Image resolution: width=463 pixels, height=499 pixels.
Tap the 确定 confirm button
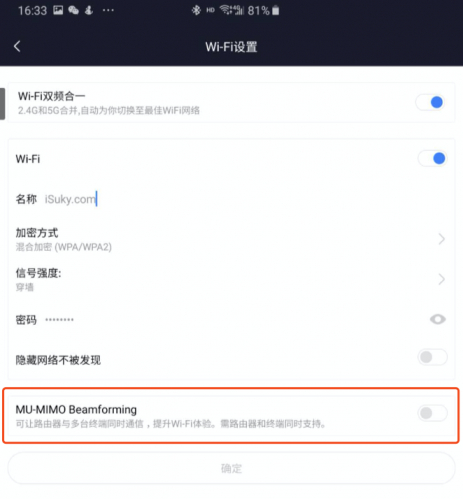[x=231, y=468]
